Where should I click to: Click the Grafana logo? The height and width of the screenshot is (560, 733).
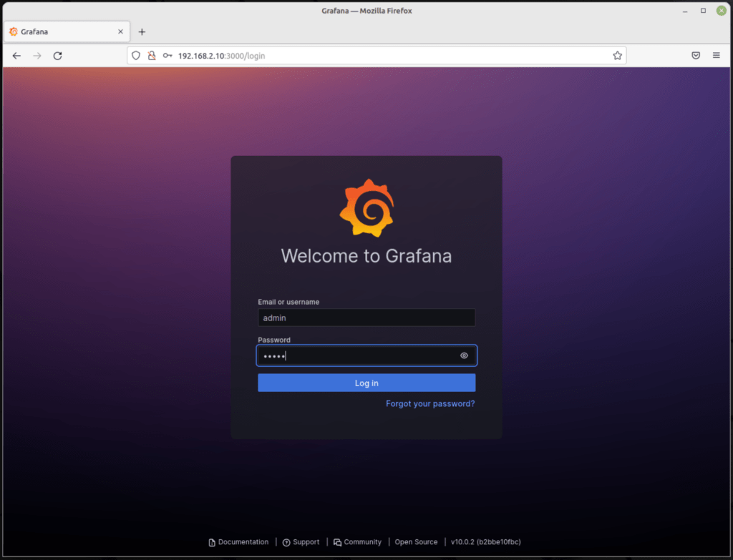click(x=367, y=208)
